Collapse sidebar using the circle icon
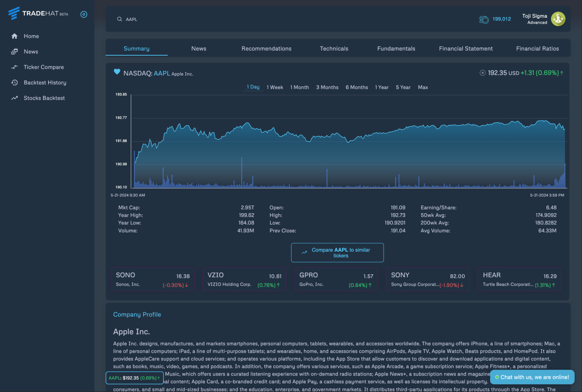 click(x=84, y=15)
